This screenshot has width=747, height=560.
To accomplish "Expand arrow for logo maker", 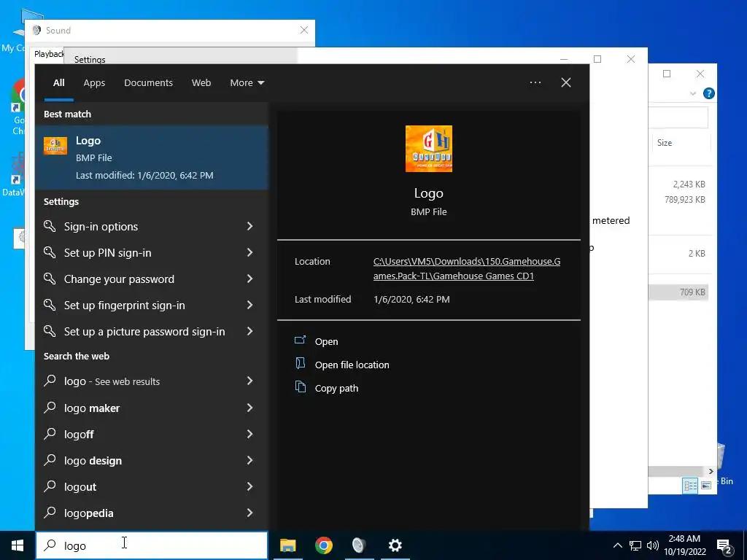I will (x=249, y=408).
